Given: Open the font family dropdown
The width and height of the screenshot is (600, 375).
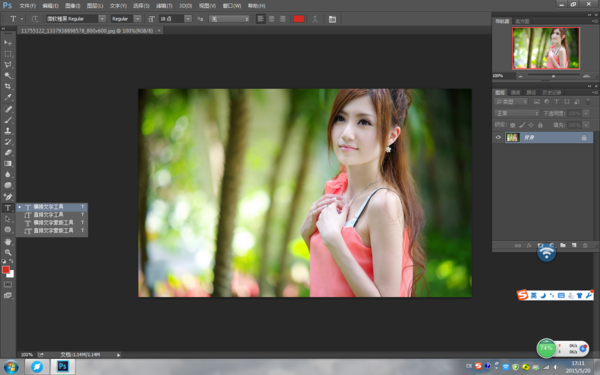Looking at the screenshot, I should pyautogui.click(x=102, y=19).
